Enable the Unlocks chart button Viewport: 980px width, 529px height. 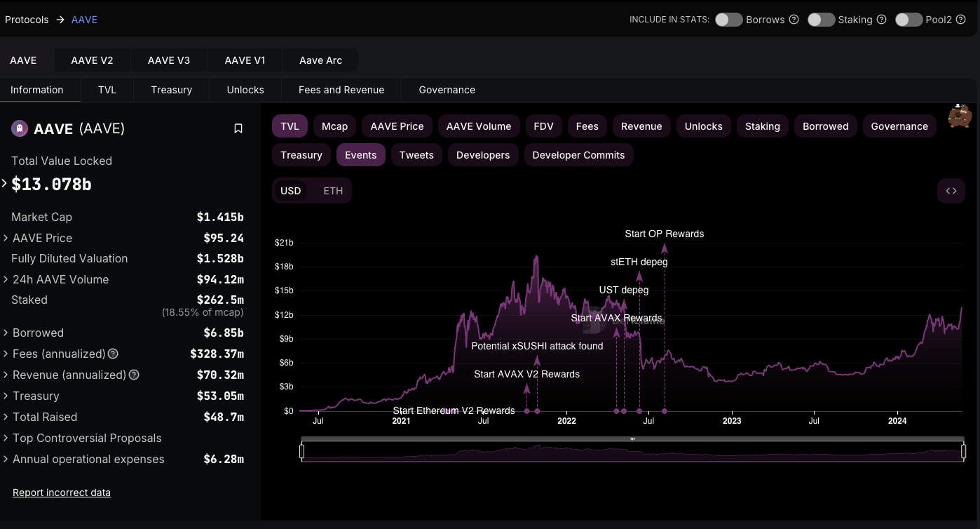click(703, 126)
